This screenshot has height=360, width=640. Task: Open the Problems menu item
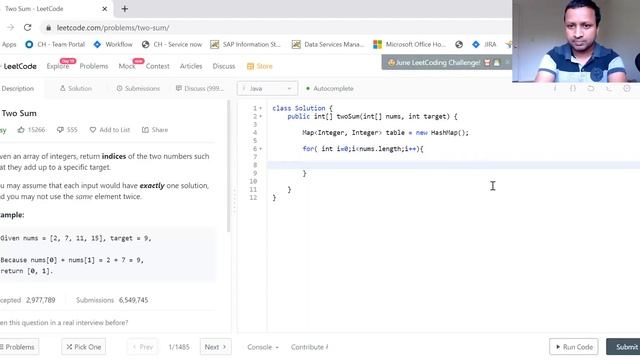(x=93, y=66)
